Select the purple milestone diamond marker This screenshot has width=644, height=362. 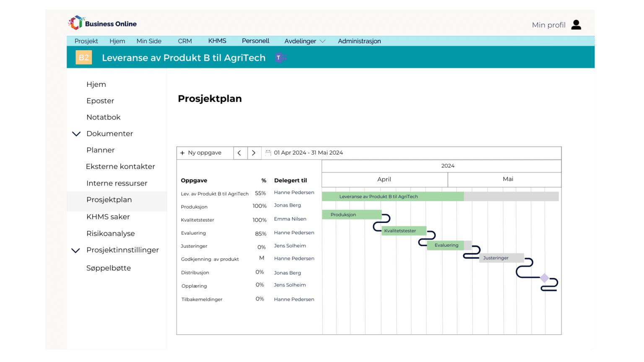(544, 278)
